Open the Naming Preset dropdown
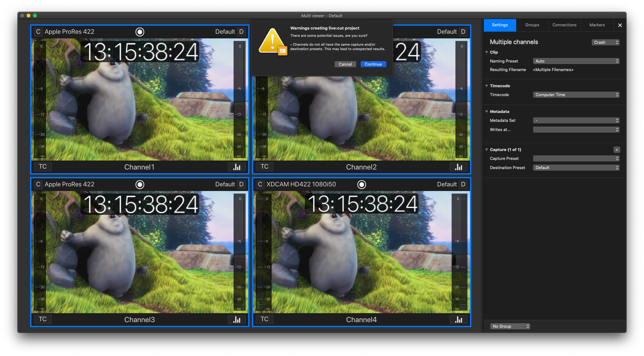 tap(576, 61)
